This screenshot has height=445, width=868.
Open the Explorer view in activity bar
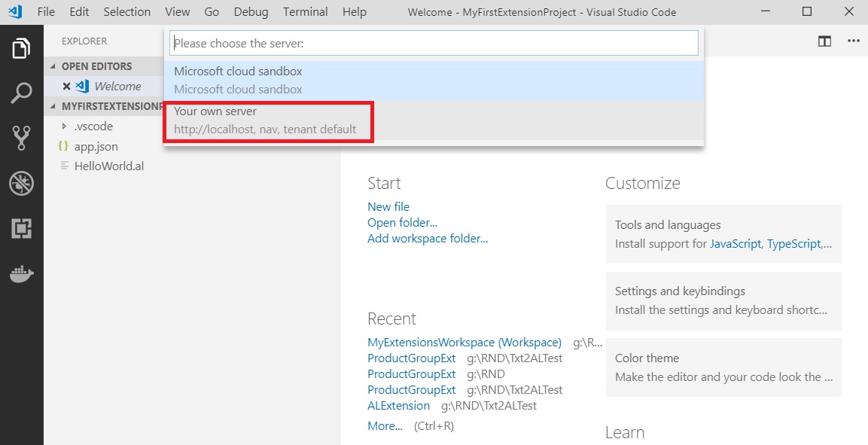(21, 48)
